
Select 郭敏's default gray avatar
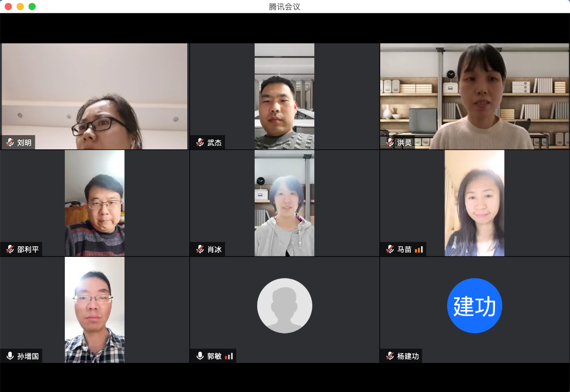point(284,306)
